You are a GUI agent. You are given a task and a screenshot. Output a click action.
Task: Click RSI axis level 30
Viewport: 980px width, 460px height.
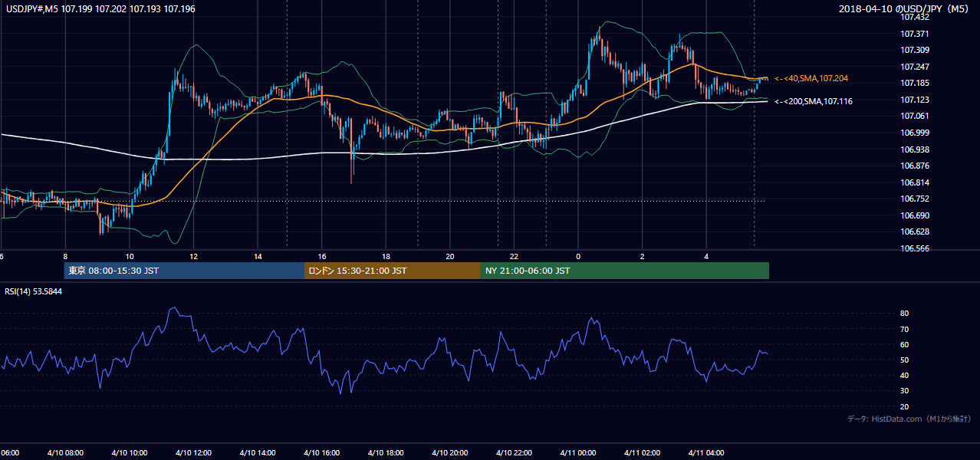[904, 391]
